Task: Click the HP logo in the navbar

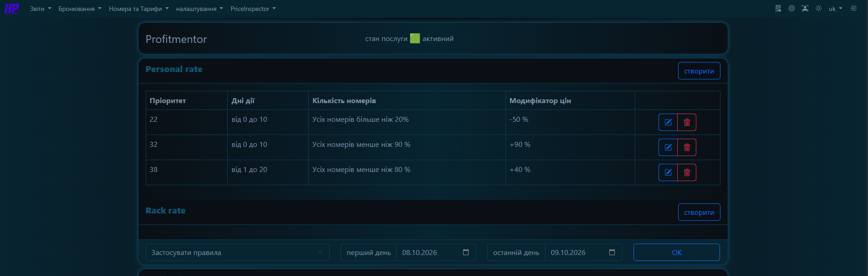Action: 12,9
